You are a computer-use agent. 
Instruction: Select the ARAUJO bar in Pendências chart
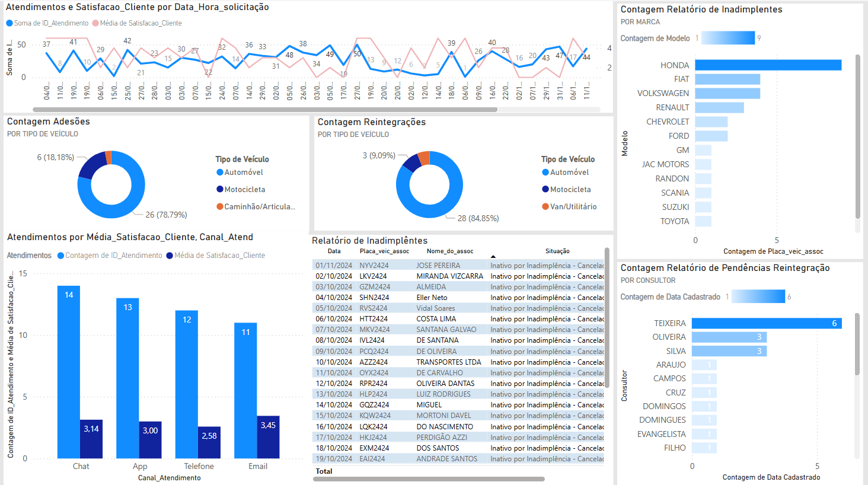click(704, 365)
